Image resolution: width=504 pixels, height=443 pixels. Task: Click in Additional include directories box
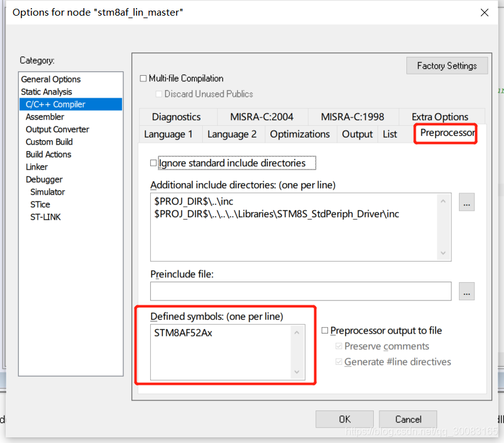(301, 227)
